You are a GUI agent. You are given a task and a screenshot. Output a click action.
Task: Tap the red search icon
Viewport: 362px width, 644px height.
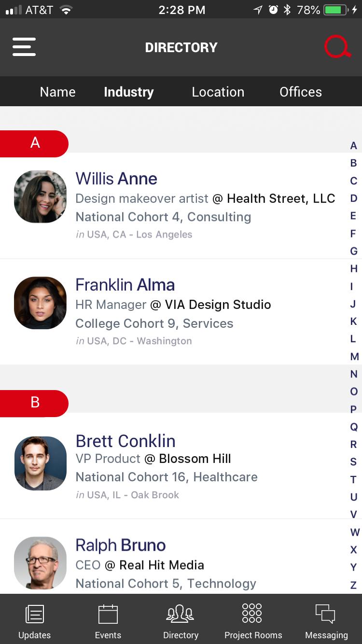pos(337,47)
